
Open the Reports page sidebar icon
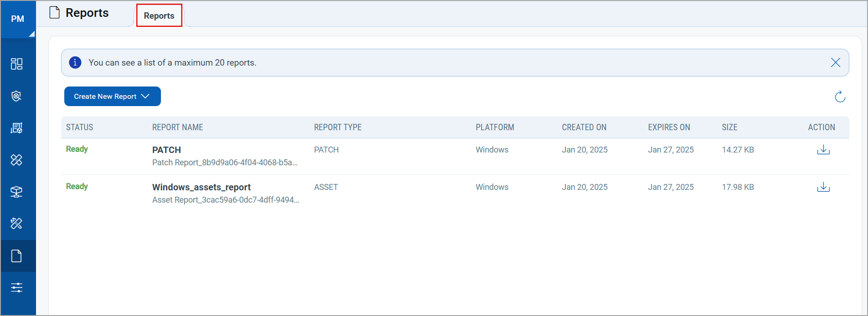click(x=17, y=256)
